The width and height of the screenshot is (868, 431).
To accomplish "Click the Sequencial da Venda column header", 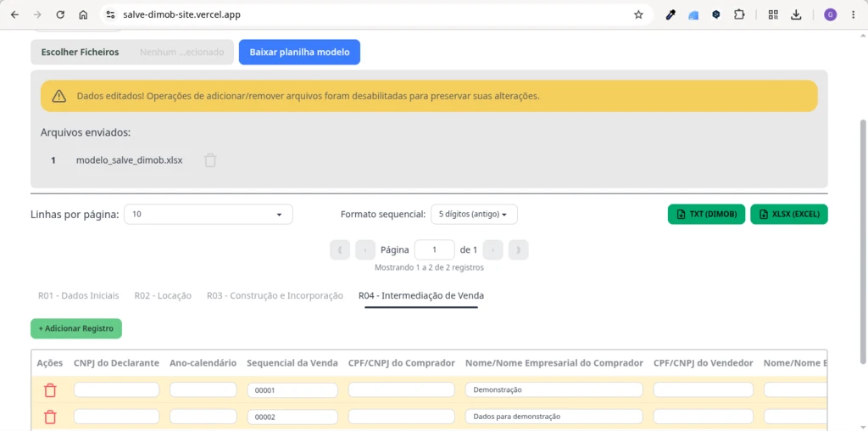I will tap(292, 363).
